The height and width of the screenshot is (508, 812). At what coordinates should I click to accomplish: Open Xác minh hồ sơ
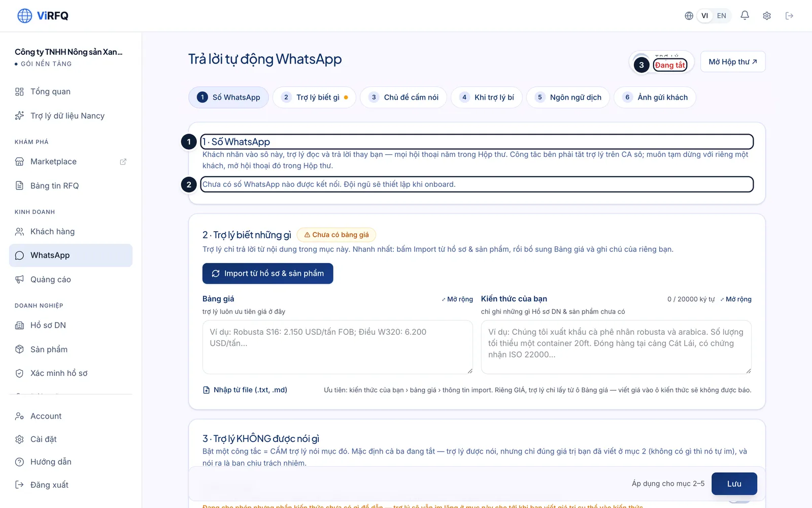tap(71, 373)
